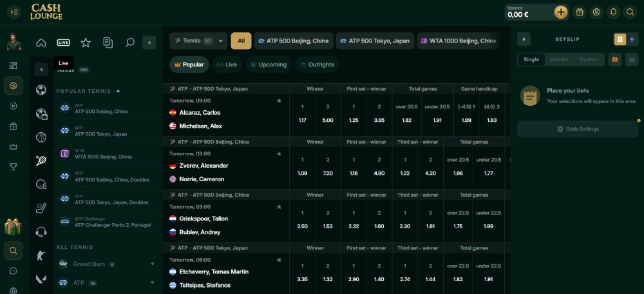Open Favorites star icon in navigation

click(86, 43)
